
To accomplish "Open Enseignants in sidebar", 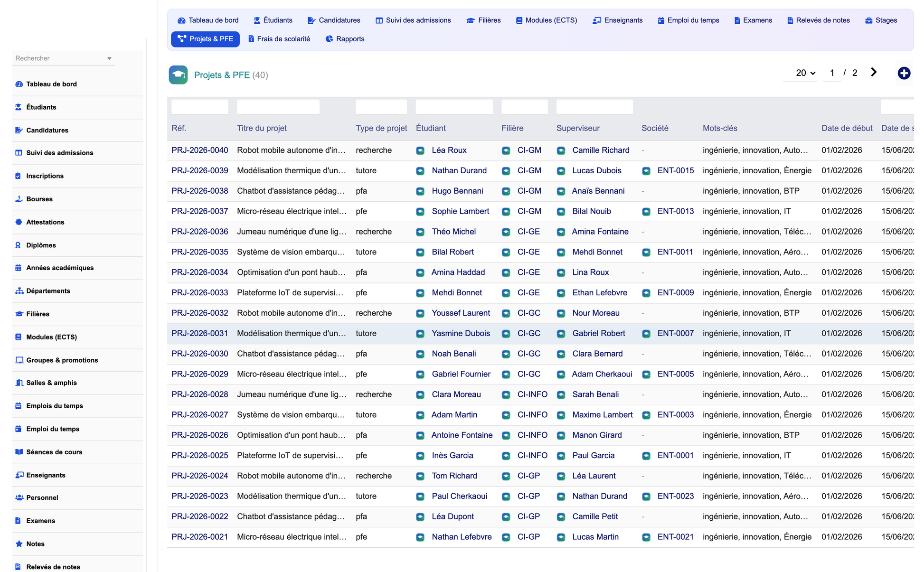I will pos(46,475).
